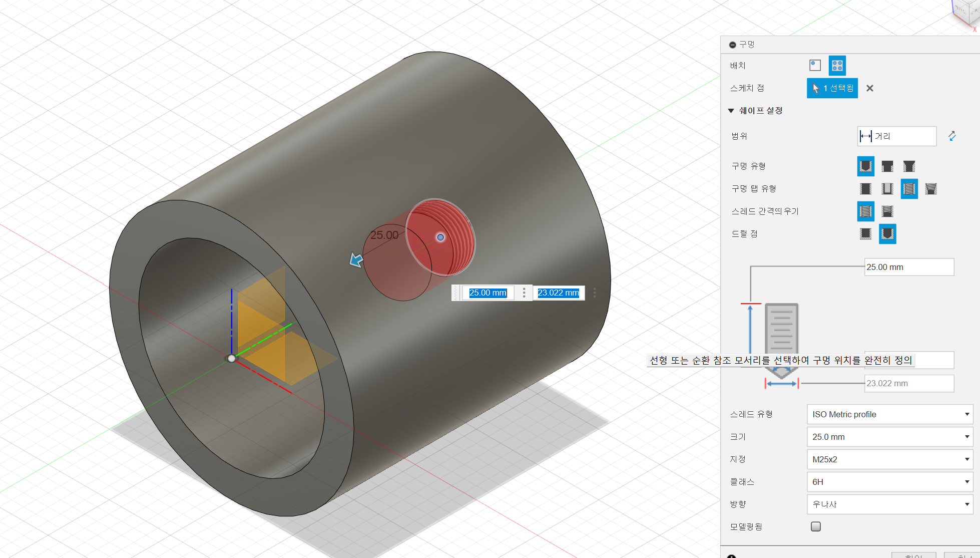Choose the flat drill point icon
Screen dimensions: 980x558
865,234
